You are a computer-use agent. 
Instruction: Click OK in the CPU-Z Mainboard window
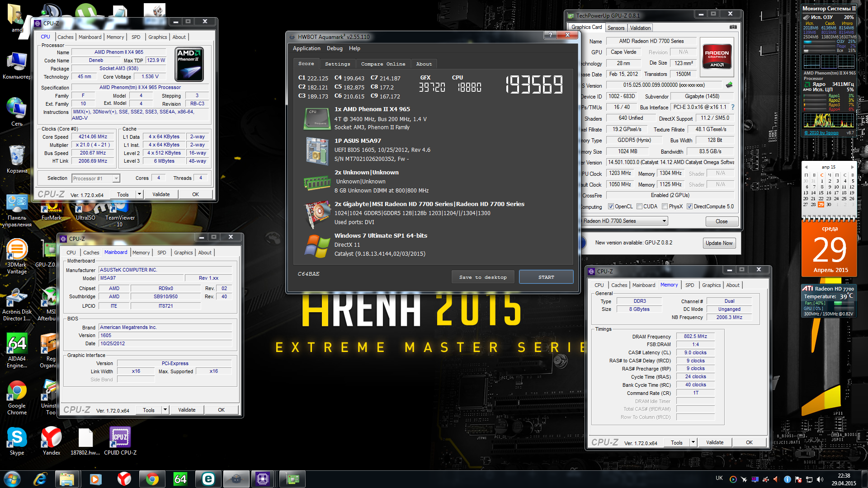[x=221, y=410]
